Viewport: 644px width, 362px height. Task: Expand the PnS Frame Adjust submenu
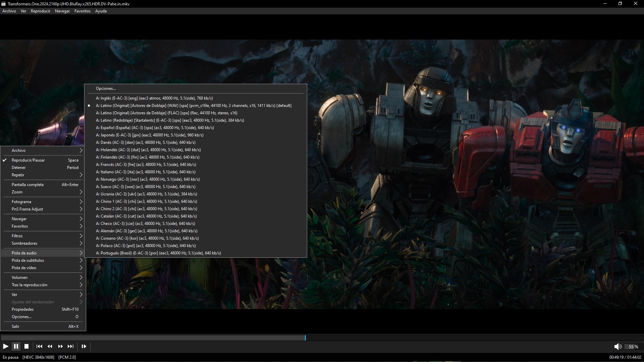click(43, 209)
